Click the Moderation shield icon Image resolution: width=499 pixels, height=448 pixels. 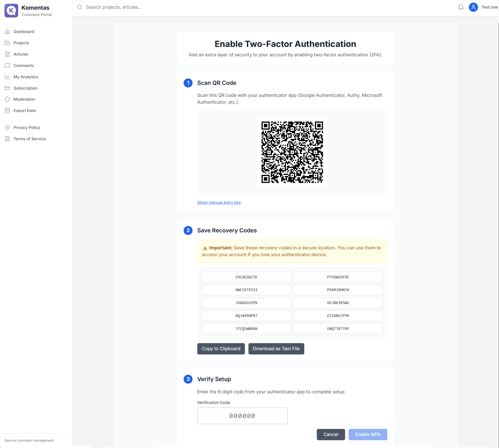pyautogui.click(x=7, y=99)
